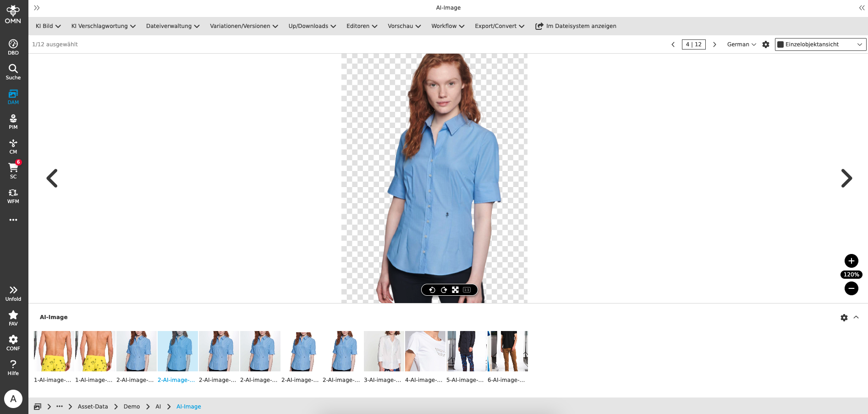Viewport: 868px width, 414px height.
Task: Open the KI Bild menu
Action: coord(47,26)
